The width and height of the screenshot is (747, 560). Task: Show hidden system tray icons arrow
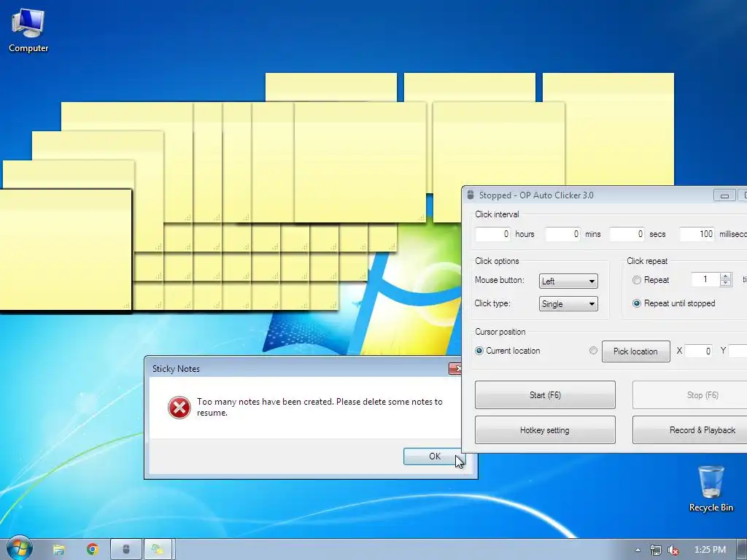click(x=638, y=550)
